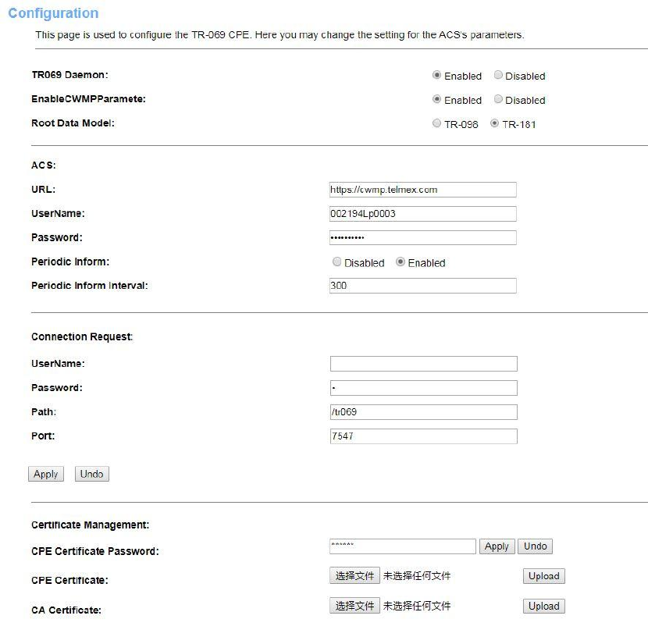Upload the CPE Certificate

click(544, 576)
